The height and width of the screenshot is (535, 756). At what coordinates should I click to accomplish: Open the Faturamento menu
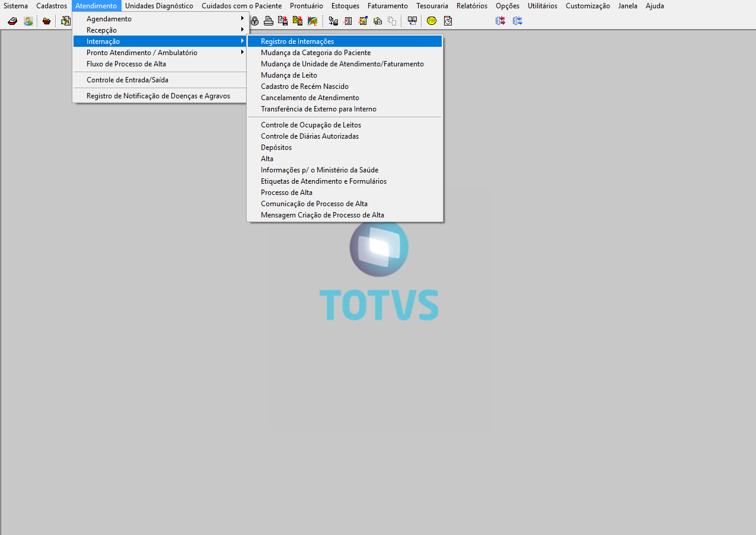click(x=388, y=6)
